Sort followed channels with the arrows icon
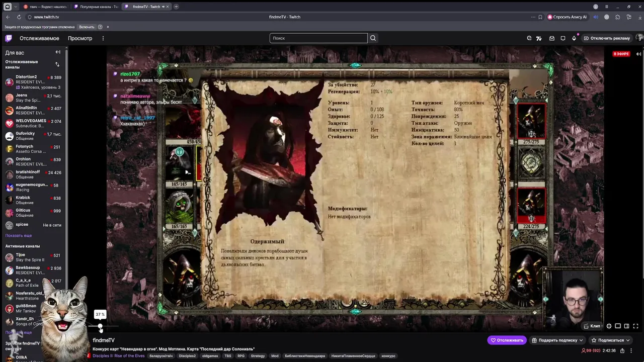This screenshot has width=644, height=362. (57, 64)
